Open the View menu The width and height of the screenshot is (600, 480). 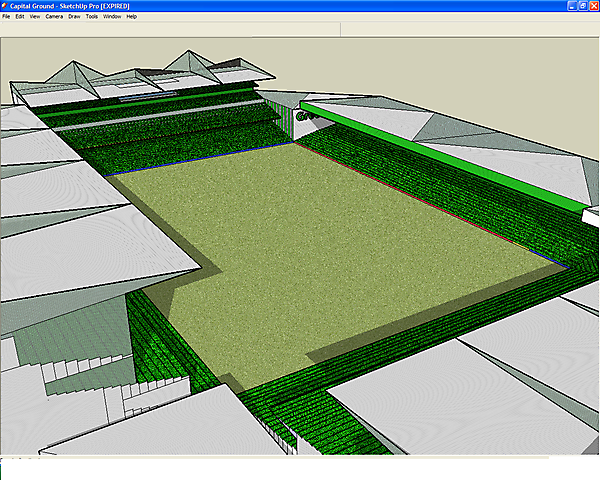(35, 17)
